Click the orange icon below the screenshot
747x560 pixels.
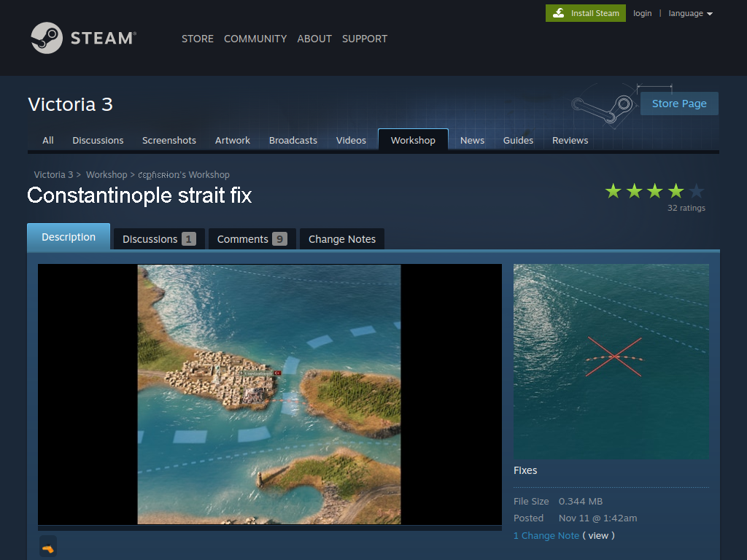click(48, 548)
